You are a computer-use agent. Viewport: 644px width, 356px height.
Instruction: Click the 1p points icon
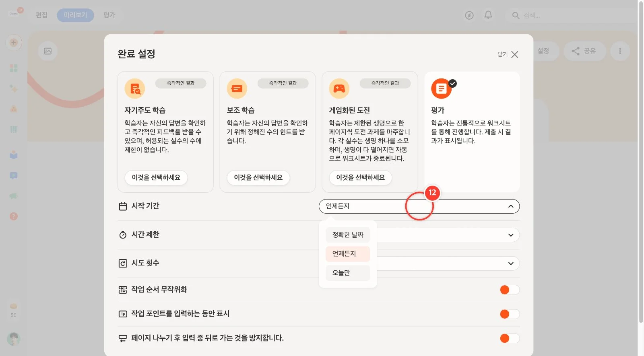[x=123, y=314]
